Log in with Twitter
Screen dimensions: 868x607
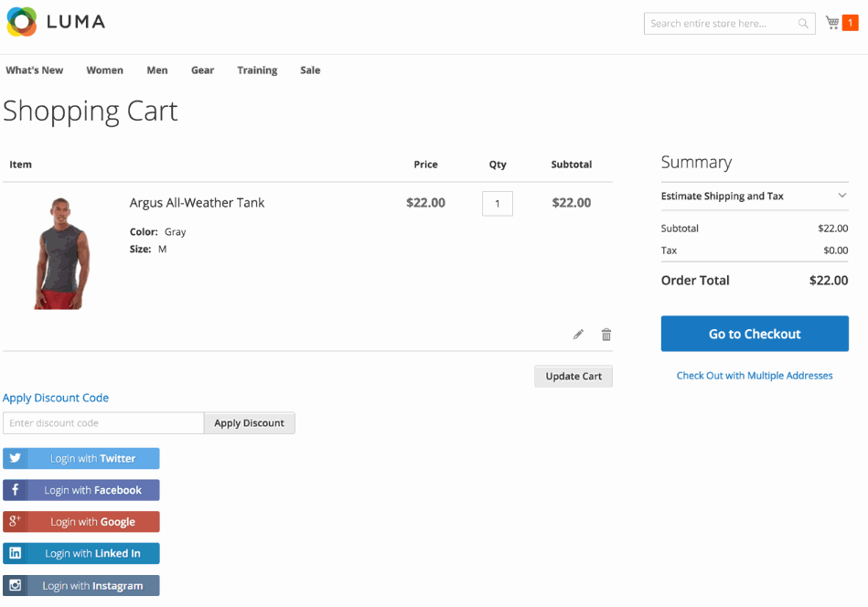coord(81,459)
